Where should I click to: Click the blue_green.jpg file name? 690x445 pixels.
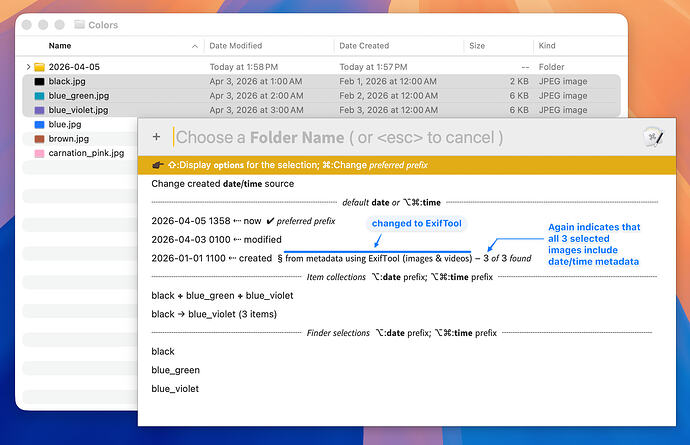click(79, 96)
